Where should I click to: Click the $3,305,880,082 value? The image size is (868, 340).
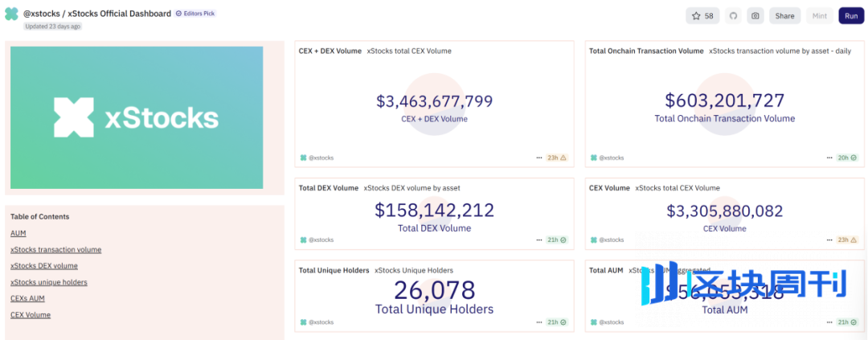pyautogui.click(x=725, y=211)
